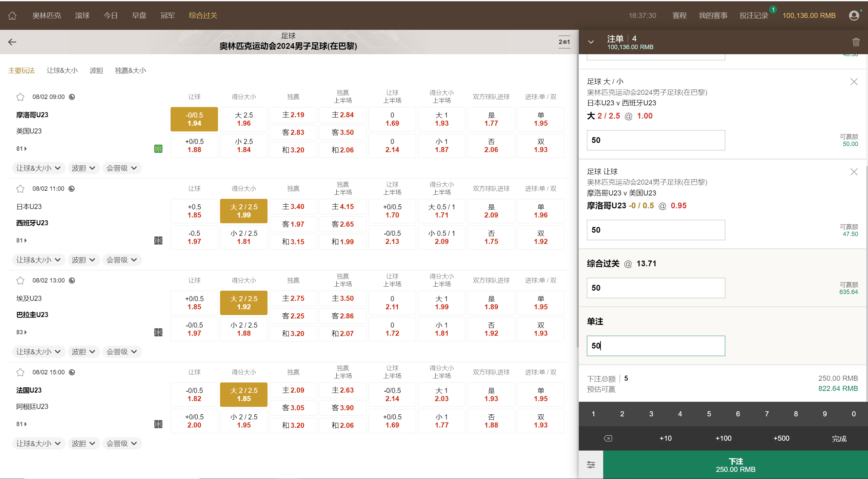Screen dimensions: 868x479
Task: Remove 摩洛哥U23 v 美国U23 bet with X
Action: pos(854,172)
